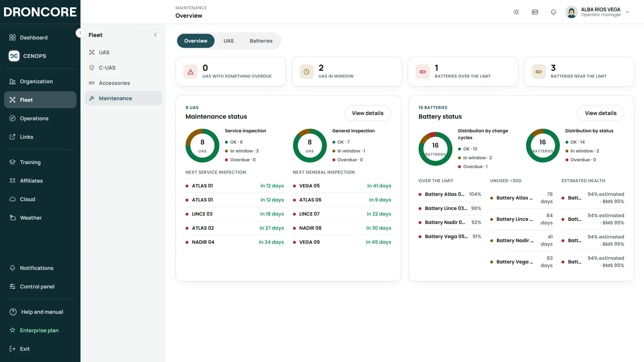The width and height of the screenshot is (644, 362).
Task: Open the Cloud sidebar entry
Action: tap(40, 199)
